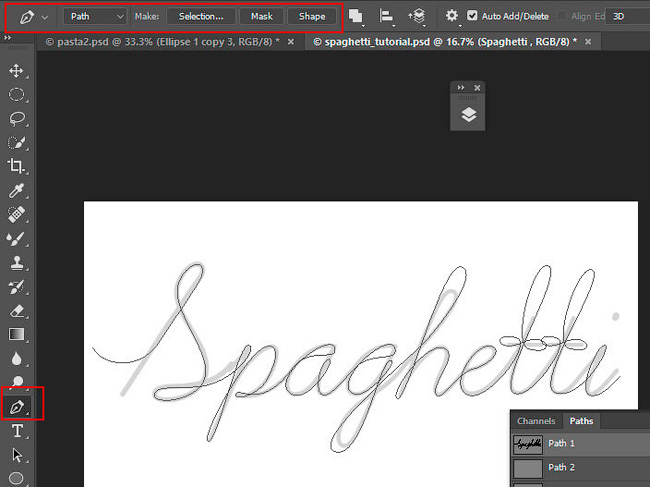Select the Clone Stamp tool

(16, 262)
